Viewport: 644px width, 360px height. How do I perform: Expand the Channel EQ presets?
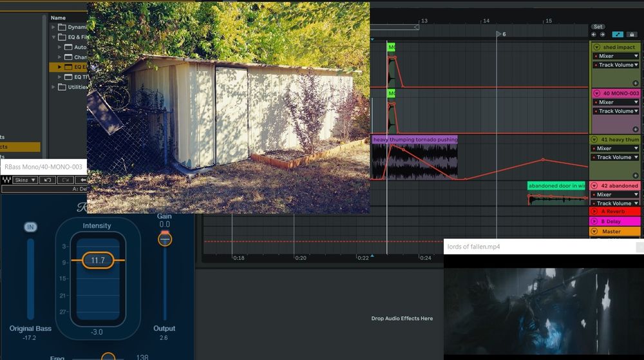pyautogui.click(x=59, y=57)
